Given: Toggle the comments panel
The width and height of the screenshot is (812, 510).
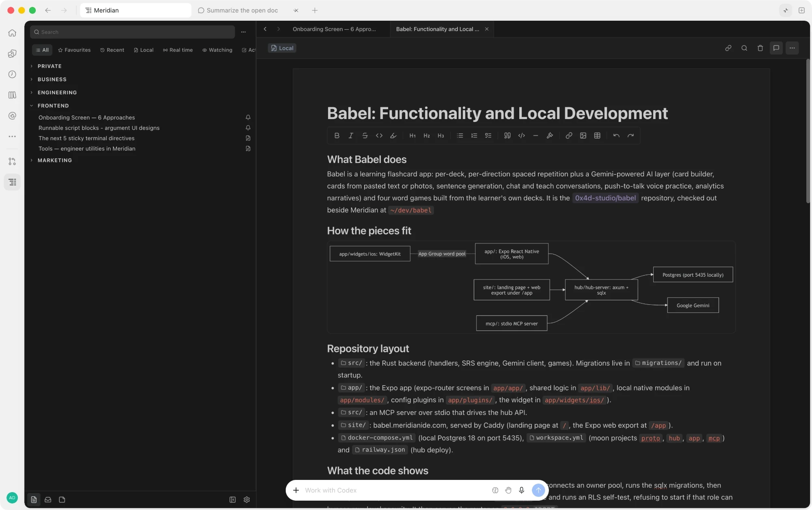Looking at the screenshot, I should [776, 48].
